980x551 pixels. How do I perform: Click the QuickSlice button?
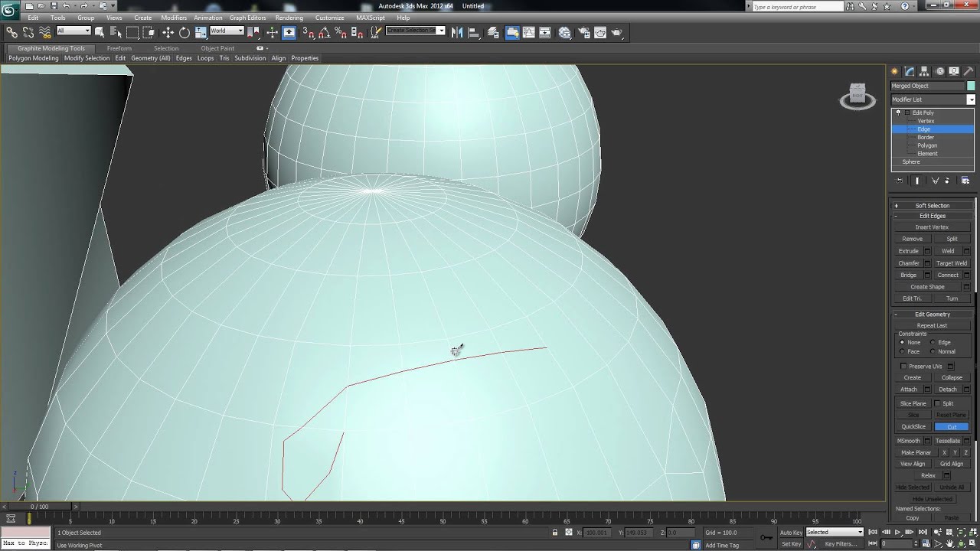click(x=913, y=427)
